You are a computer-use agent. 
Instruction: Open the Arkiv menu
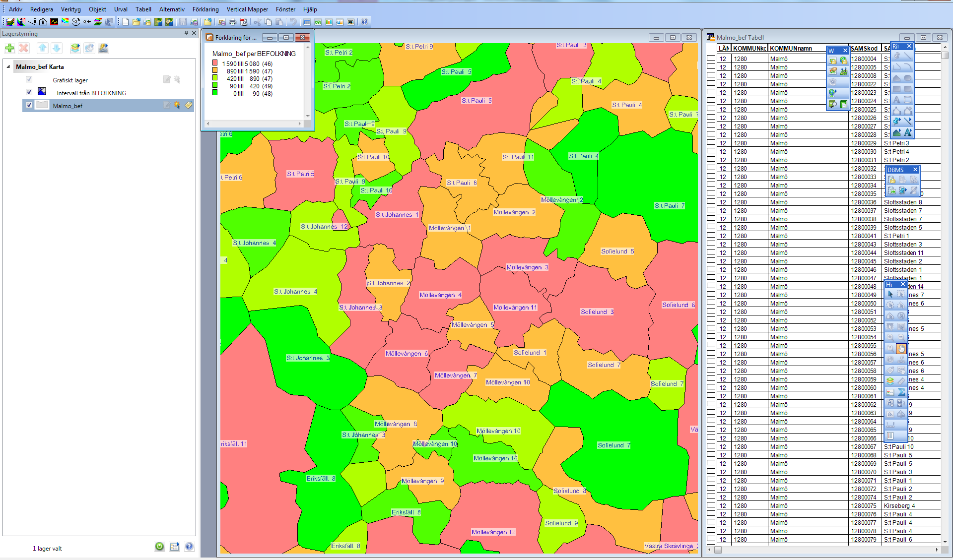pos(15,9)
